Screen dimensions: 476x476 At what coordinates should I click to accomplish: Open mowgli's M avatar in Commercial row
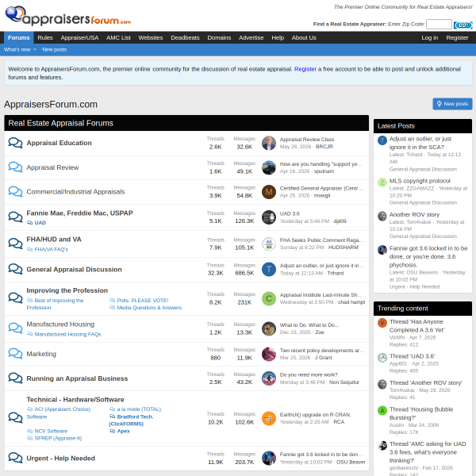(x=269, y=192)
